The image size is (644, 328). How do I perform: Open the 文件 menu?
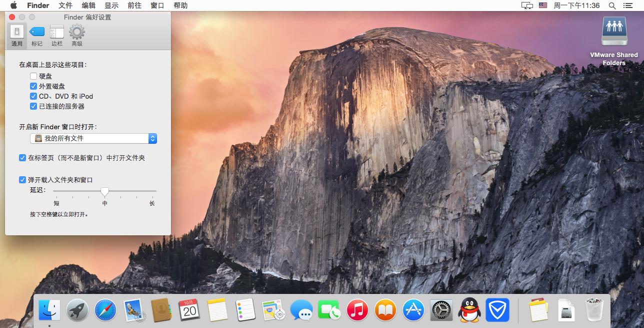click(x=65, y=6)
